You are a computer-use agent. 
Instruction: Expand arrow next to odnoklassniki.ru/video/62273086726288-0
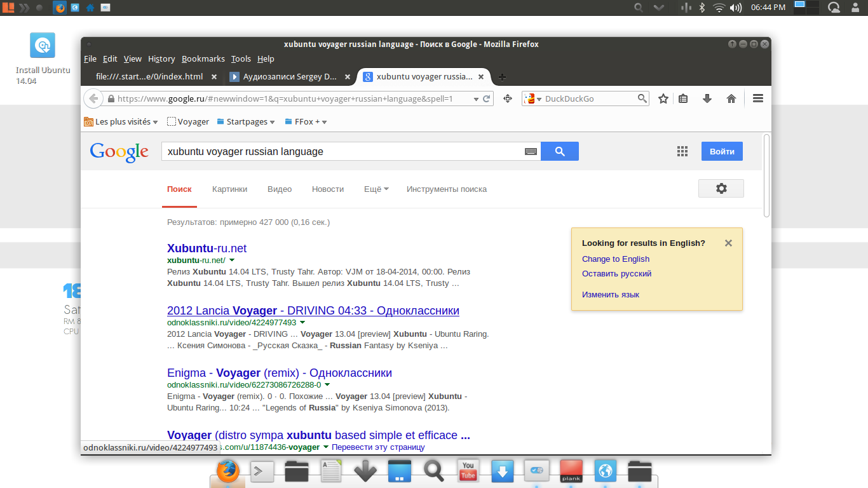point(327,385)
